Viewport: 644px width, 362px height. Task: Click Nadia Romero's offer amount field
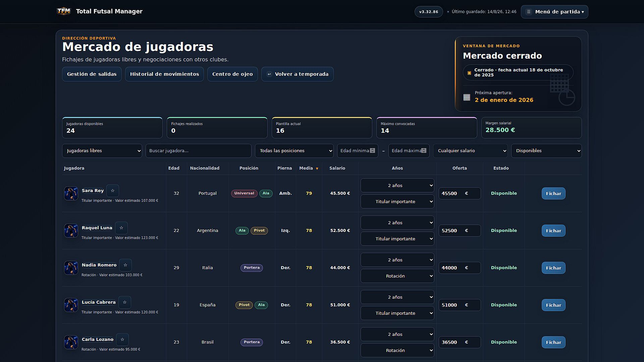460,268
